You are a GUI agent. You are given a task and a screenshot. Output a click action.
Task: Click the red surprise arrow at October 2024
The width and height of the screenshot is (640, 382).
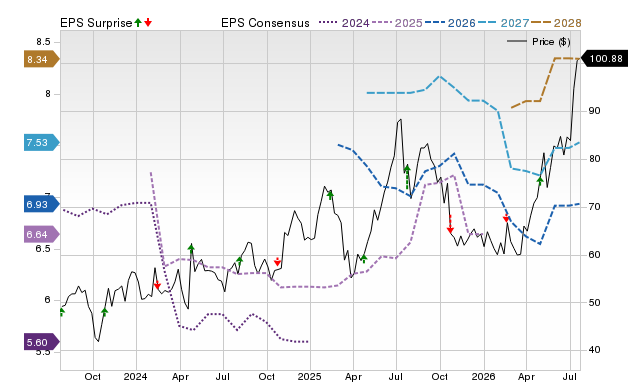(277, 262)
